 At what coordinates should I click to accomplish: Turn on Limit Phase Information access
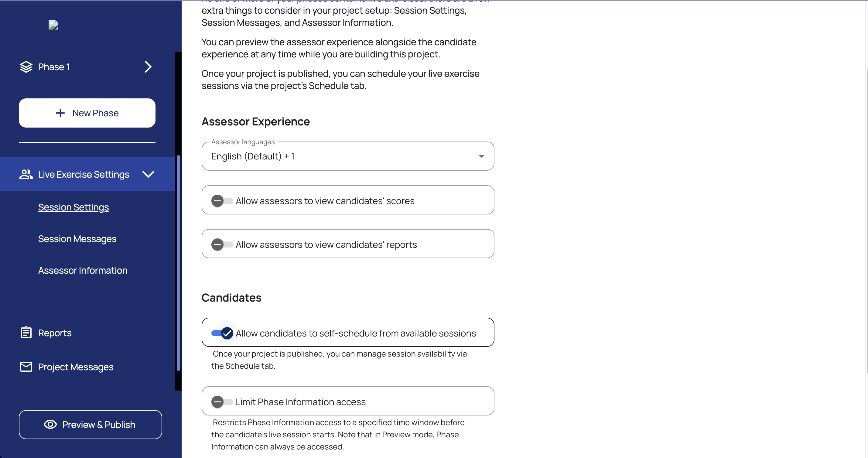click(x=222, y=402)
